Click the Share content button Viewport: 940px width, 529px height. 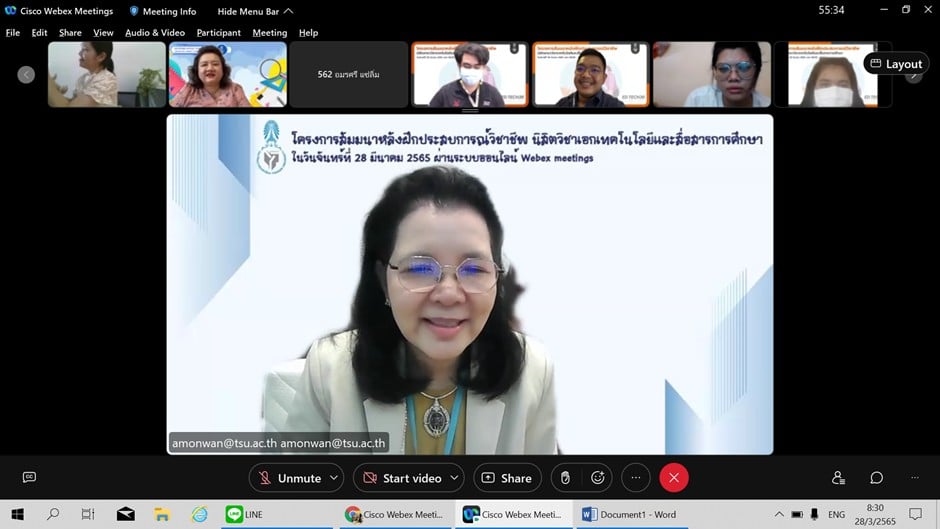pos(507,478)
